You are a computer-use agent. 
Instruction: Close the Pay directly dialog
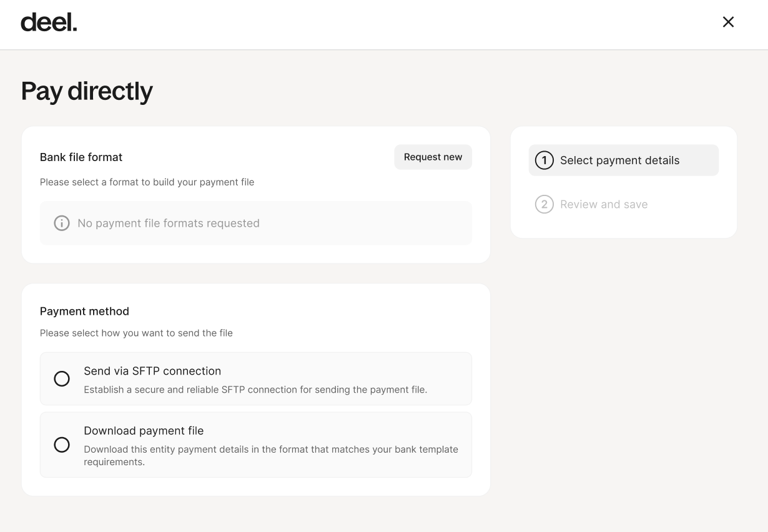click(728, 22)
